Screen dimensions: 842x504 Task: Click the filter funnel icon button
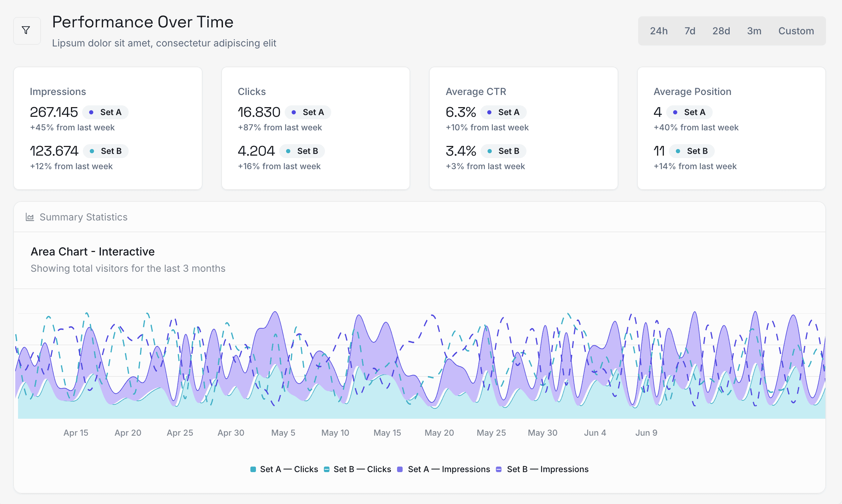coord(26,31)
